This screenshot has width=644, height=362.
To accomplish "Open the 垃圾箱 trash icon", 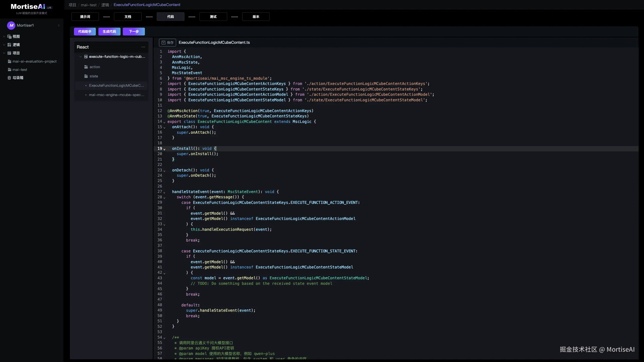I will (x=9, y=78).
